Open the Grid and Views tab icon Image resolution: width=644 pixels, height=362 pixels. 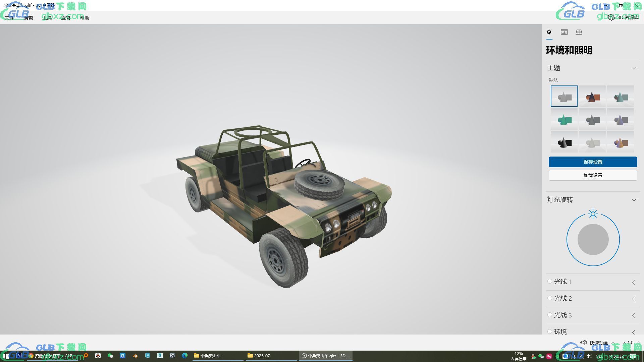tap(579, 32)
